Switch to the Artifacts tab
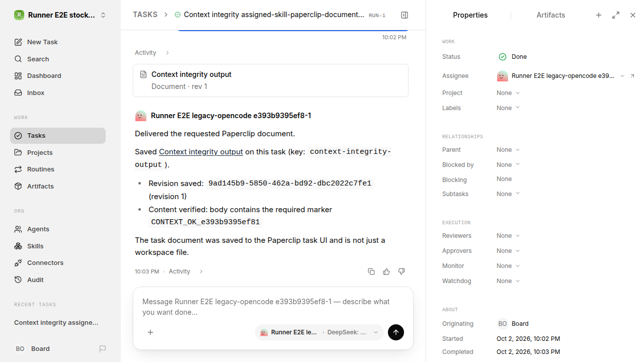 click(551, 15)
